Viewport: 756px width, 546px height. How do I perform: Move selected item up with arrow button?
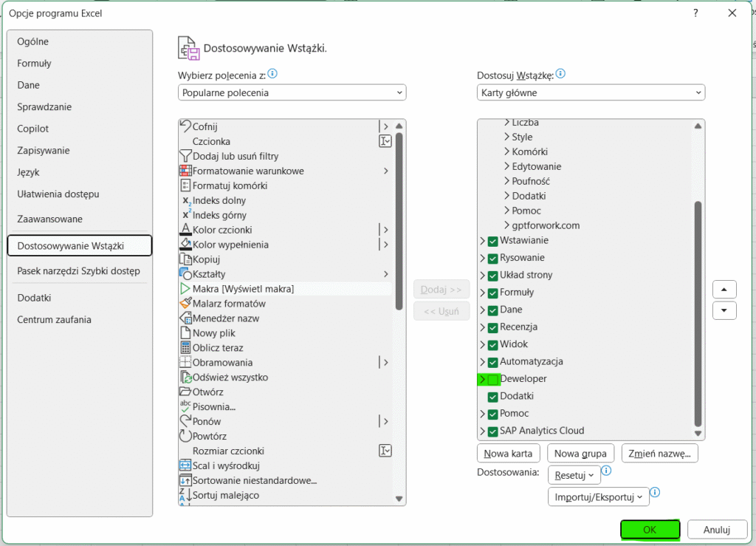724,290
